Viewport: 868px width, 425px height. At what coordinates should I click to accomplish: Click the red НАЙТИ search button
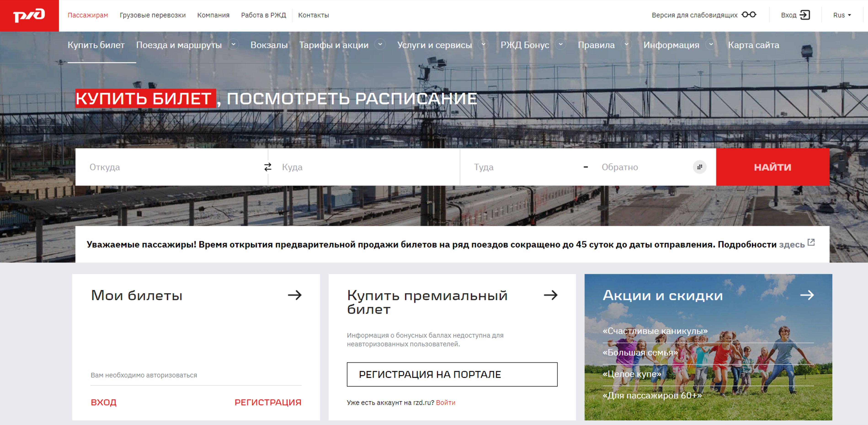772,167
